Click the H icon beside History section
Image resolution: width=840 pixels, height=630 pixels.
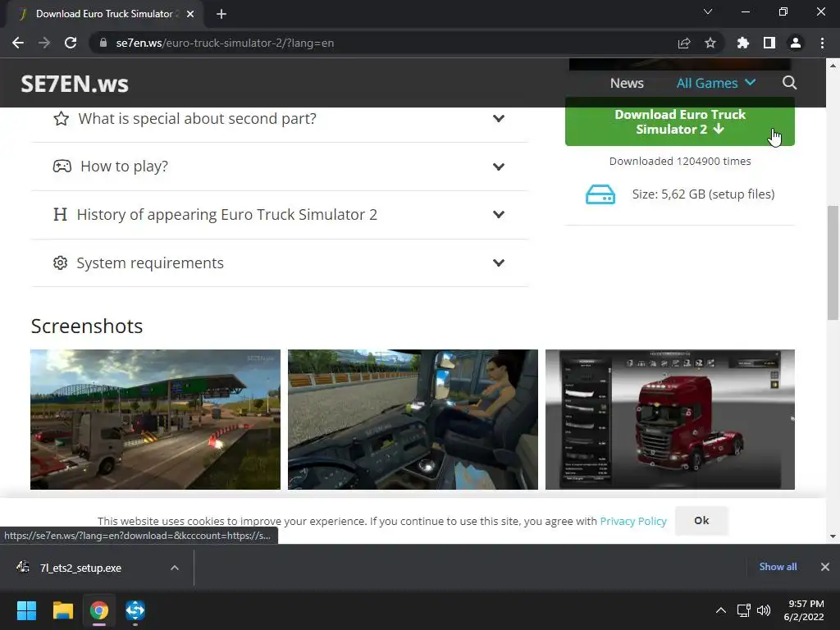point(60,214)
